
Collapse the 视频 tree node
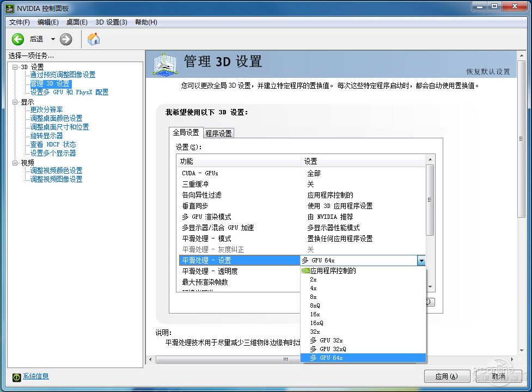[15, 163]
